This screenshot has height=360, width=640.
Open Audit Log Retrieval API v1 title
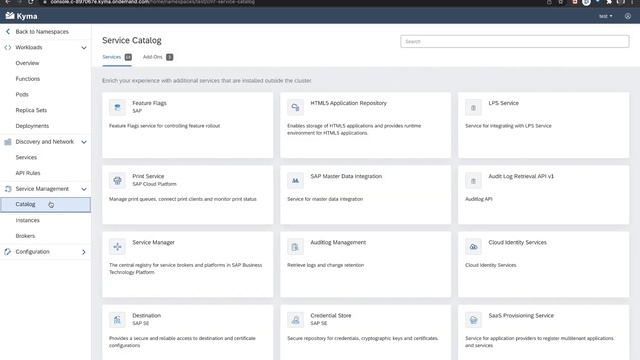point(521,176)
